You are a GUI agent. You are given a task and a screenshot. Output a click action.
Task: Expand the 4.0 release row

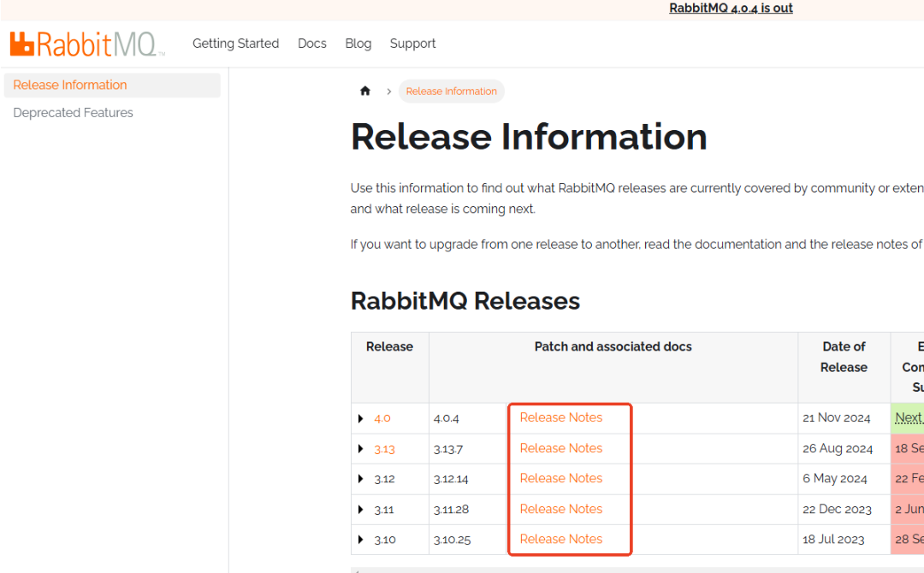click(361, 419)
